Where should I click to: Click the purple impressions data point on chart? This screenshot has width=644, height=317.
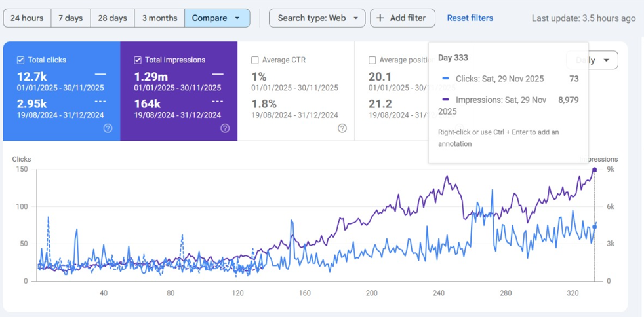point(595,170)
